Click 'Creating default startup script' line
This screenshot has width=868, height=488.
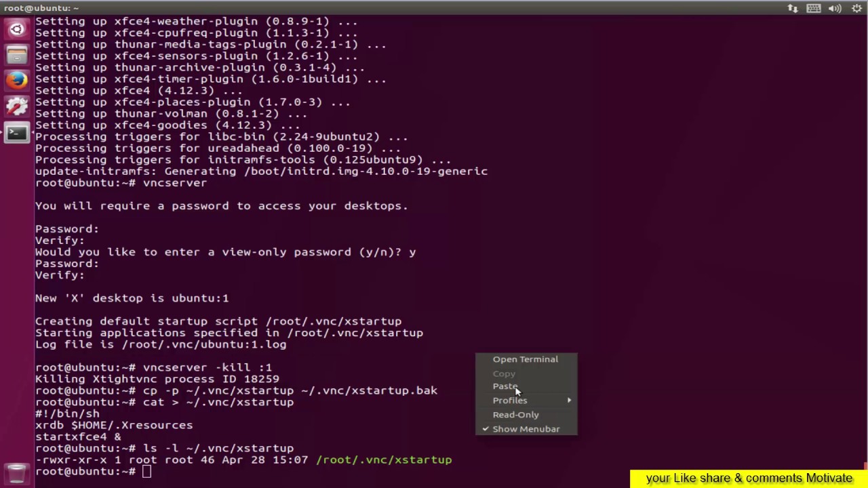[x=218, y=321]
